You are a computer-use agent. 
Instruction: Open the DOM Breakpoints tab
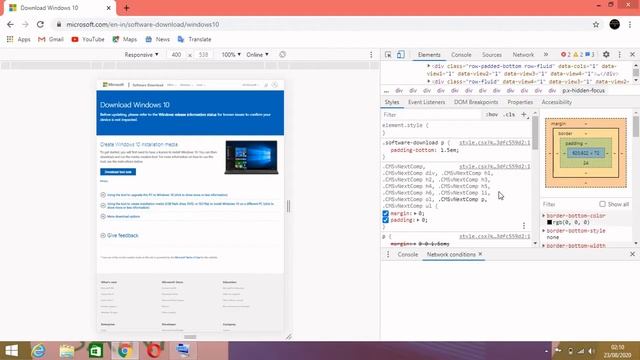pyautogui.click(x=476, y=102)
